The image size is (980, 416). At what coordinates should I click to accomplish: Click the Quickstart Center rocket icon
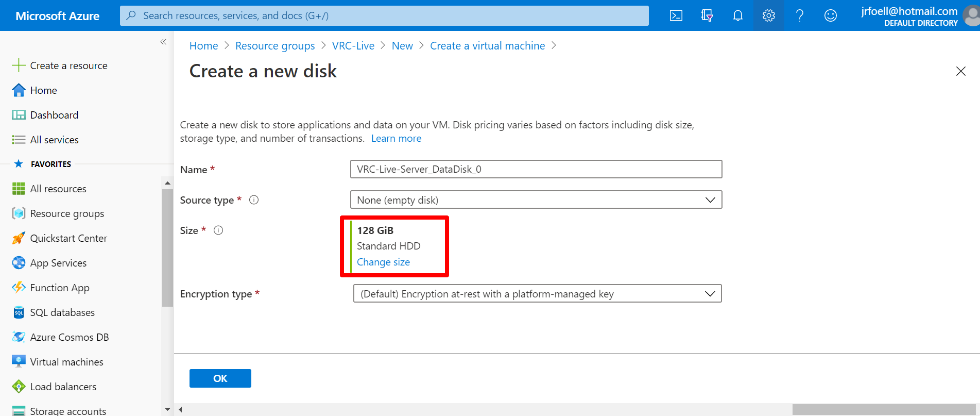tap(19, 238)
